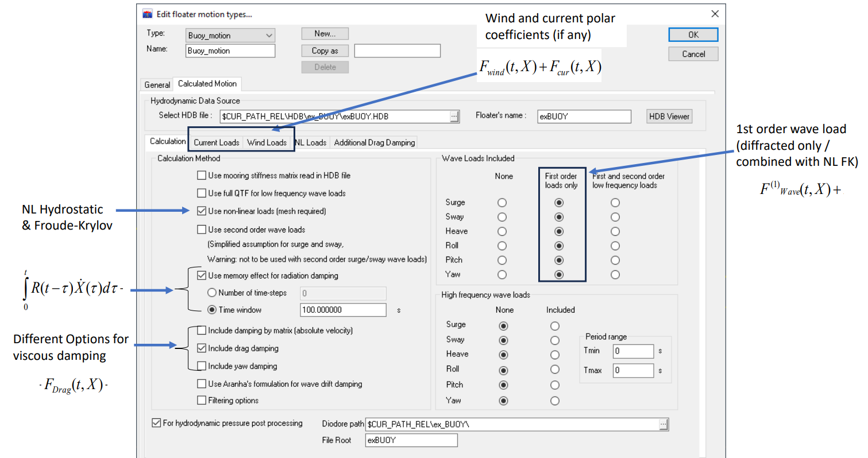Viewport: 868px width, 458px height.
Task: Switch to the General tab
Action: [x=157, y=84]
